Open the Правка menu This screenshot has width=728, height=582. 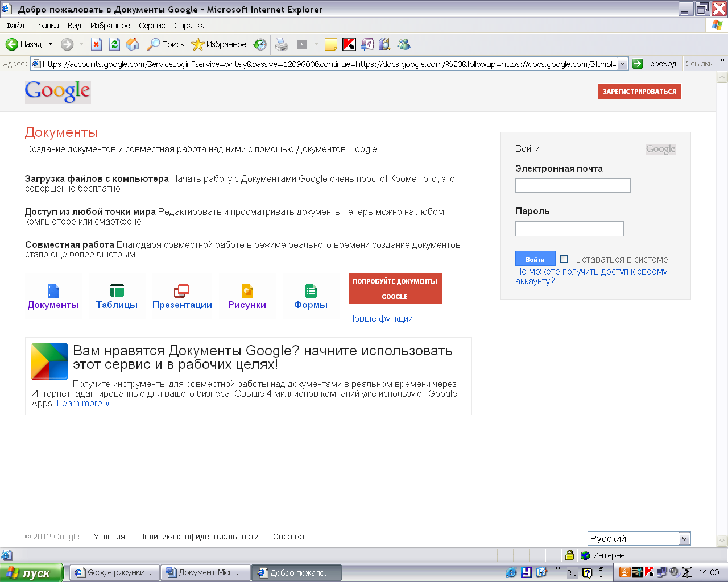[x=45, y=26]
